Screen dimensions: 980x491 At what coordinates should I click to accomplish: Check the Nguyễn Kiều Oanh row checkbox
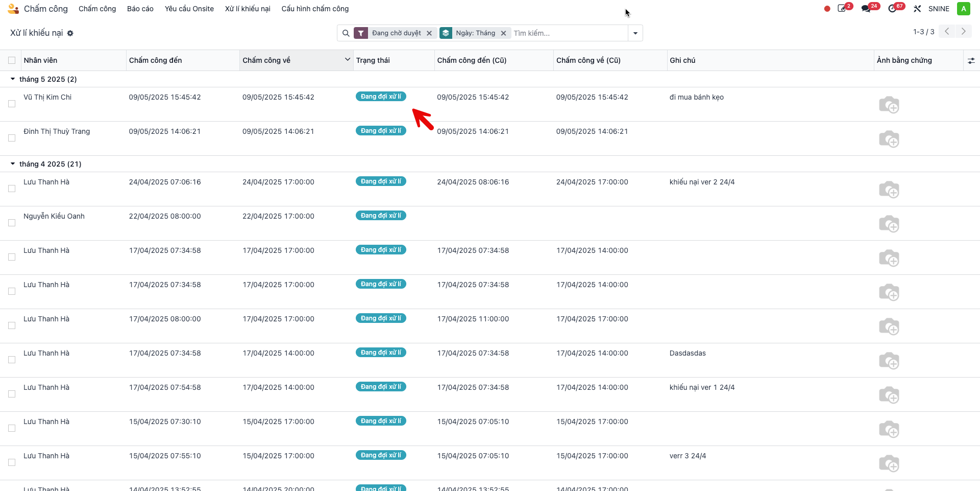tap(12, 223)
